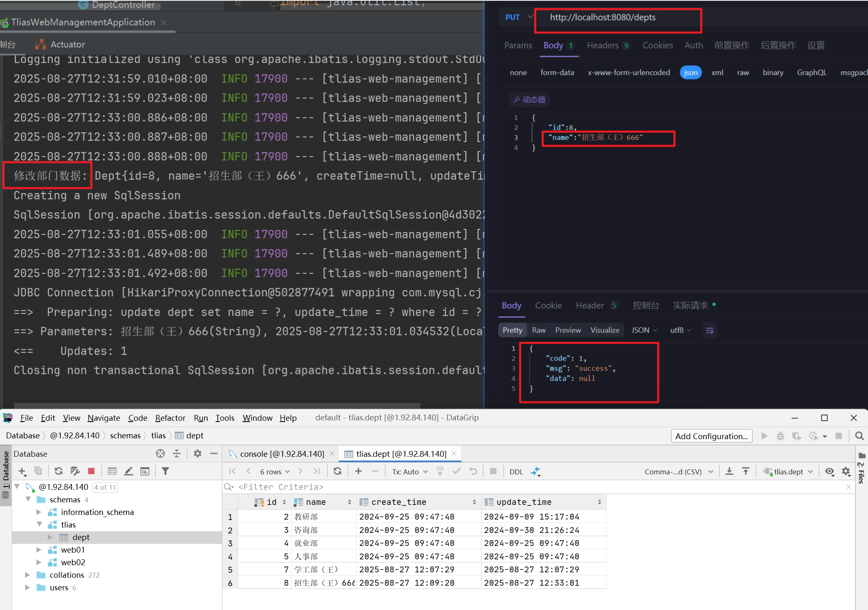This screenshot has height=610, width=868.
Task: Open the query console icon in Database toolbar
Action: [x=145, y=471]
